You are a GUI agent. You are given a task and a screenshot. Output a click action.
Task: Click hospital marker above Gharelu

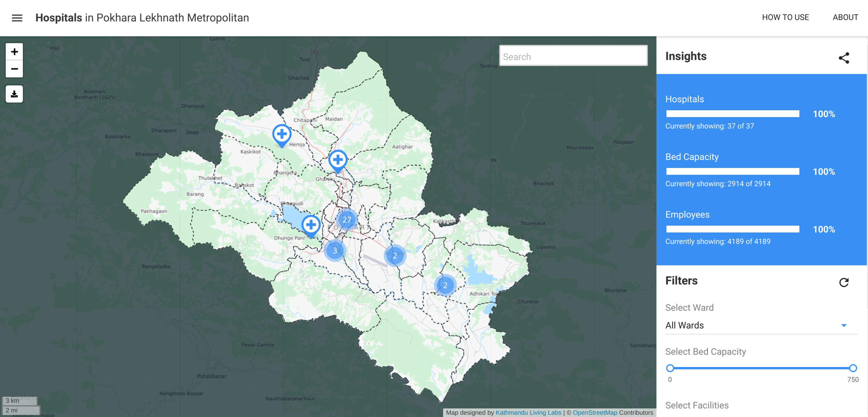coord(337,160)
